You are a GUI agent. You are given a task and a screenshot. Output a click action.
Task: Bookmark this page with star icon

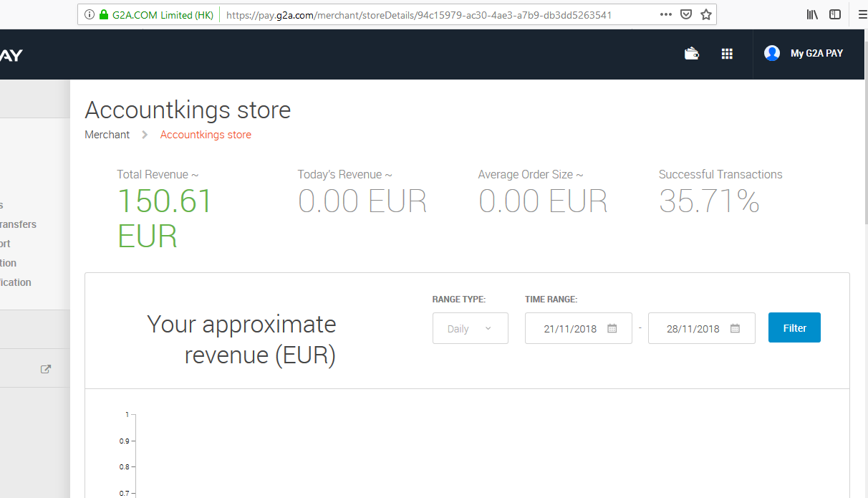pos(706,14)
